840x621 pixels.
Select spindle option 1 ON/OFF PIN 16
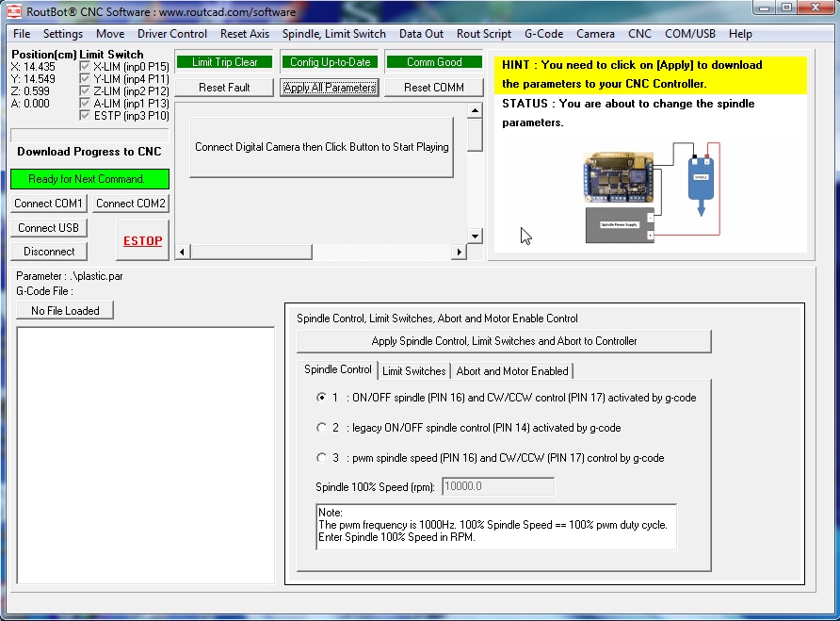coord(321,398)
